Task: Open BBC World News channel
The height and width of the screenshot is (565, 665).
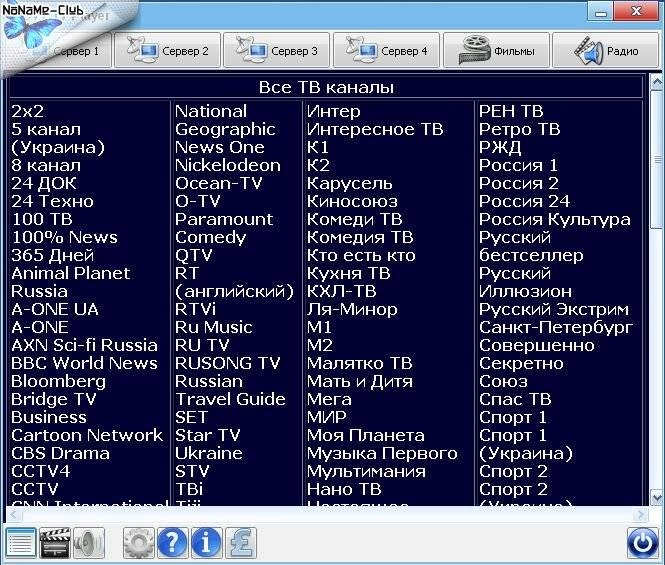Action: pyautogui.click(x=84, y=363)
